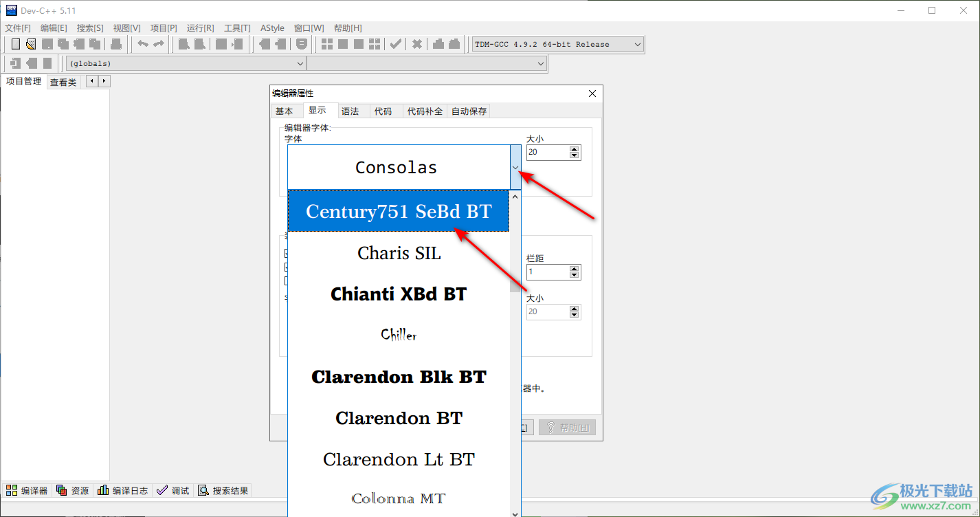Open the 资源 bottom panel tab
The width and height of the screenshot is (980, 517).
(x=73, y=490)
